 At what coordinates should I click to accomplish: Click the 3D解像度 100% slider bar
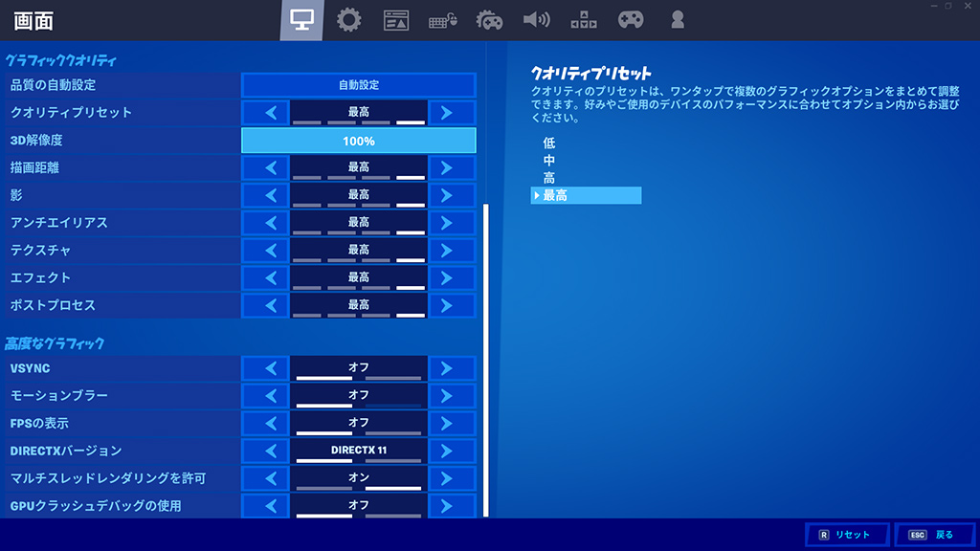pyautogui.click(x=359, y=141)
